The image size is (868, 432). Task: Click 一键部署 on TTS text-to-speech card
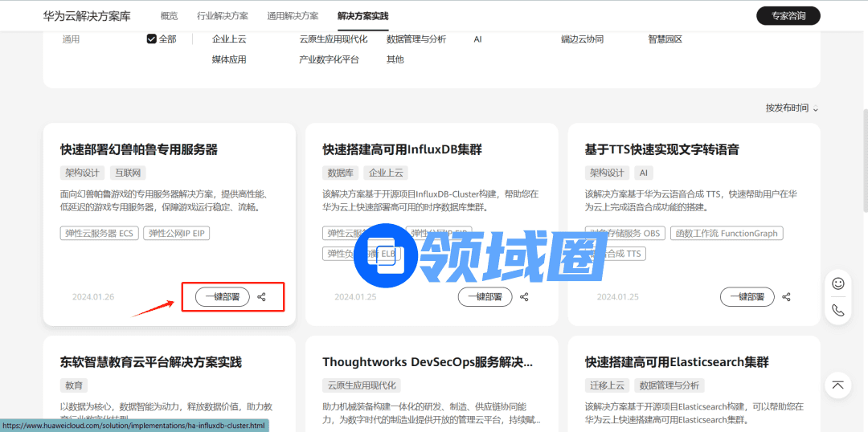747,297
